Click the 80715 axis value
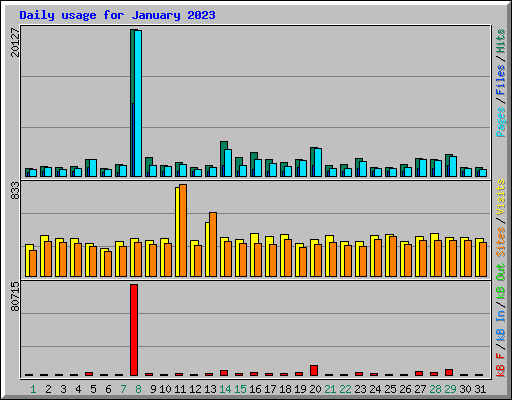This screenshot has width=512, height=400. coord(15,297)
